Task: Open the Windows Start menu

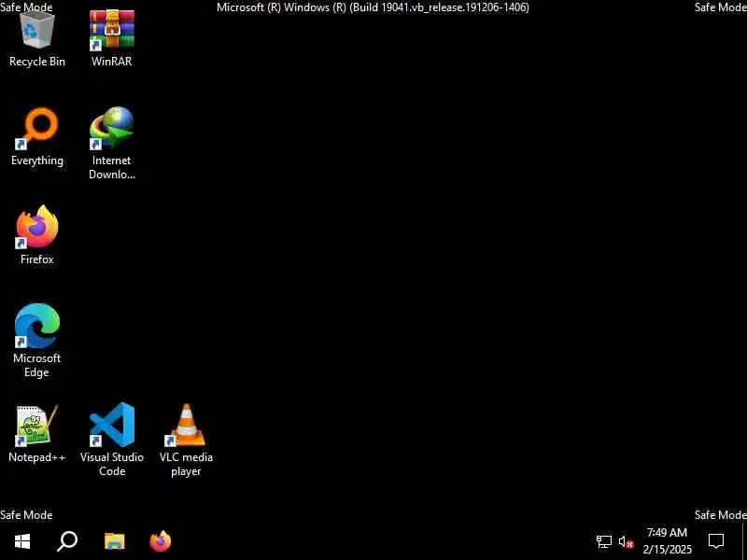Action: point(22,541)
